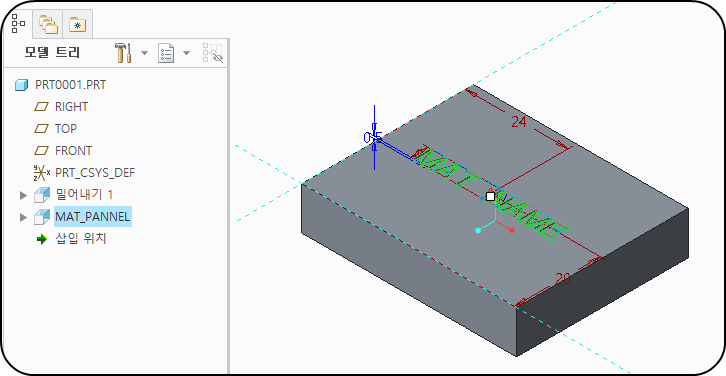The image size is (726, 376).
Task: Click the cyan handle of the dragger
Action: click(478, 231)
